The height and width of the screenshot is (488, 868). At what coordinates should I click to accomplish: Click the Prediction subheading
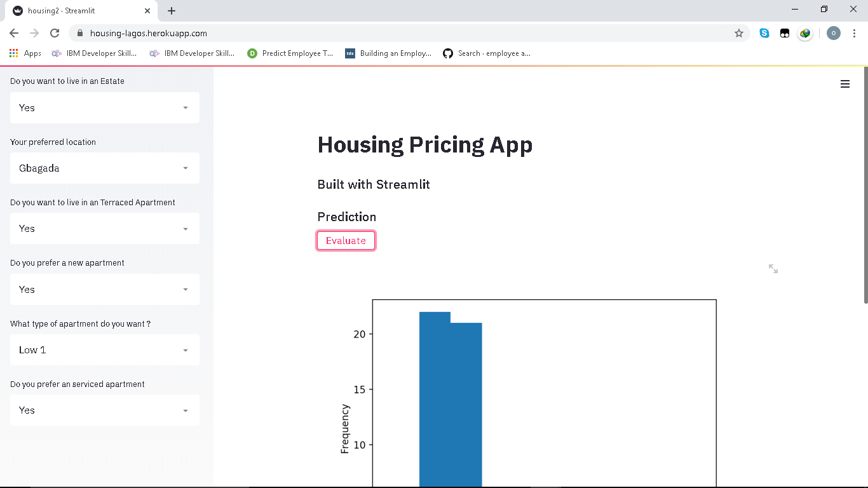click(347, 217)
